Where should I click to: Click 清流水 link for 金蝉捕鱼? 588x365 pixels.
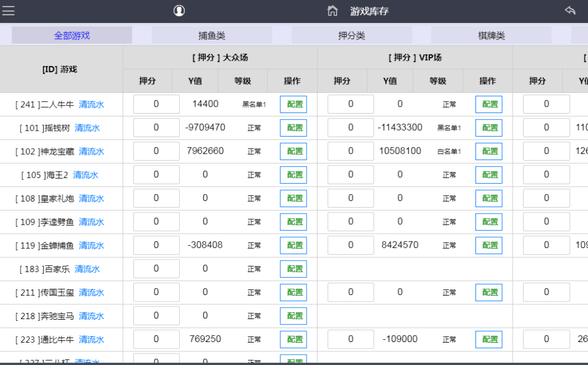(91, 246)
